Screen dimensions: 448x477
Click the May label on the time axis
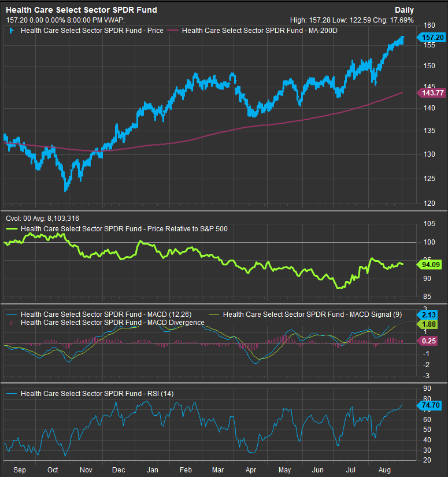tap(284, 470)
